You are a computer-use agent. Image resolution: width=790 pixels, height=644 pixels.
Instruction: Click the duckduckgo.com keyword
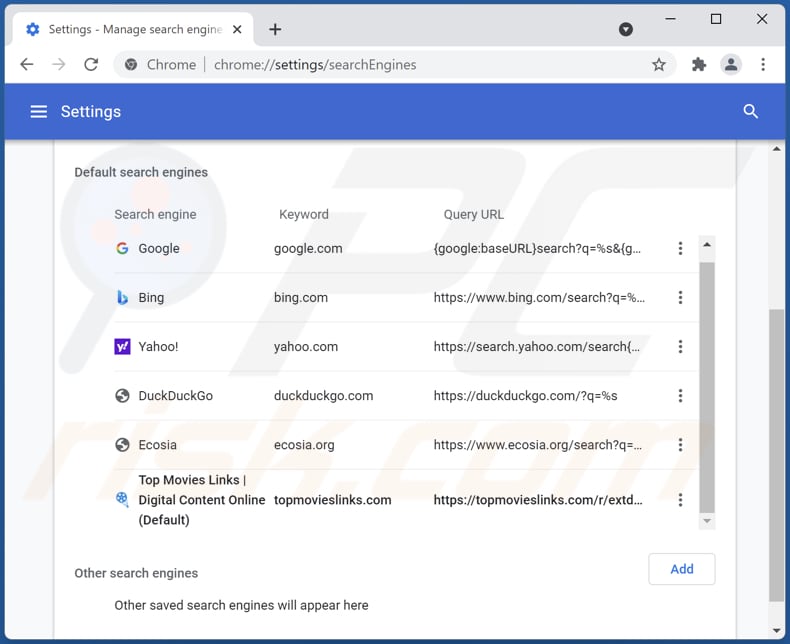[323, 396]
